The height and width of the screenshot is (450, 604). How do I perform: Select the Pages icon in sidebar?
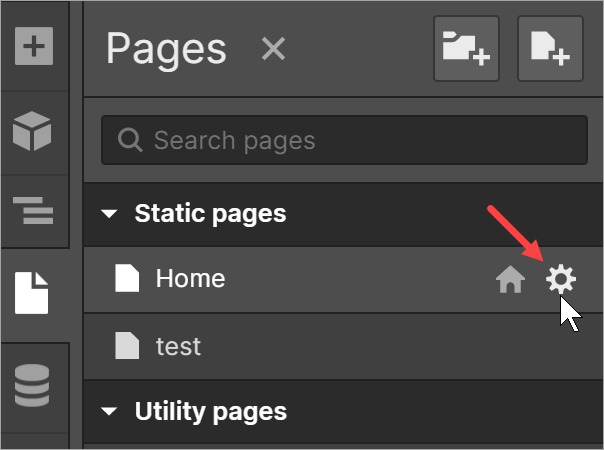click(32, 293)
